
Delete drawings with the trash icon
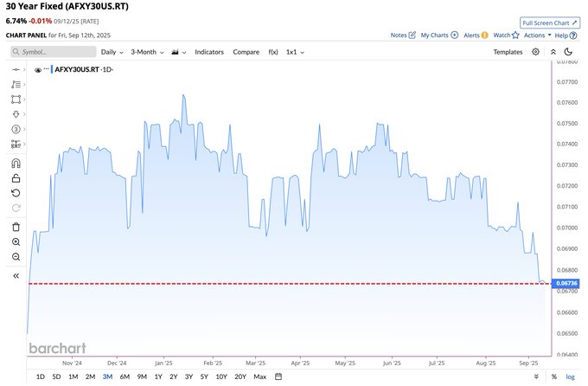pyautogui.click(x=16, y=227)
